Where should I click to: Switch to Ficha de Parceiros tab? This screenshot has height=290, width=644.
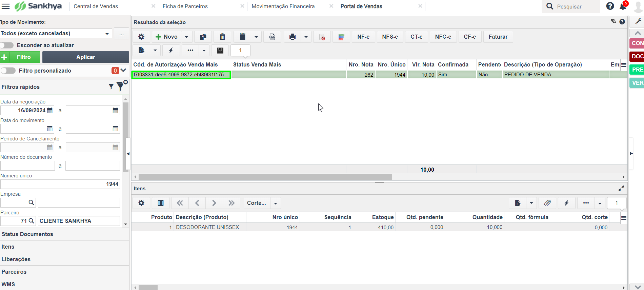click(185, 6)
